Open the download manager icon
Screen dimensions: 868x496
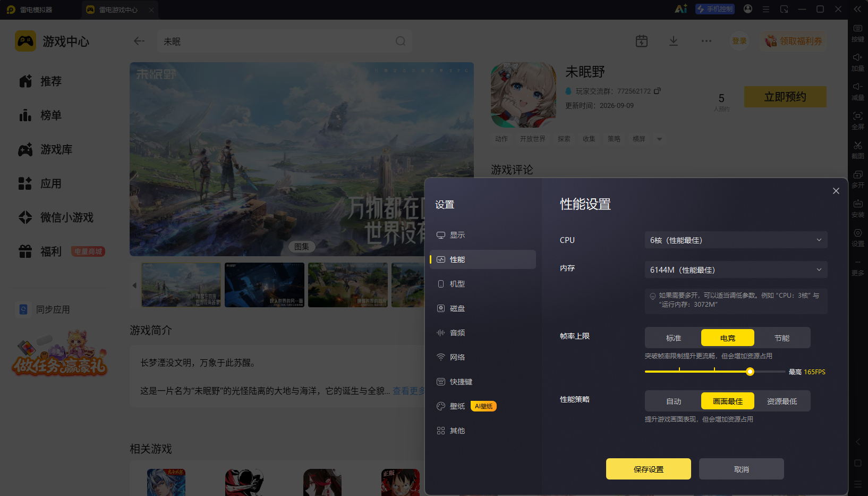coord(673,41)
